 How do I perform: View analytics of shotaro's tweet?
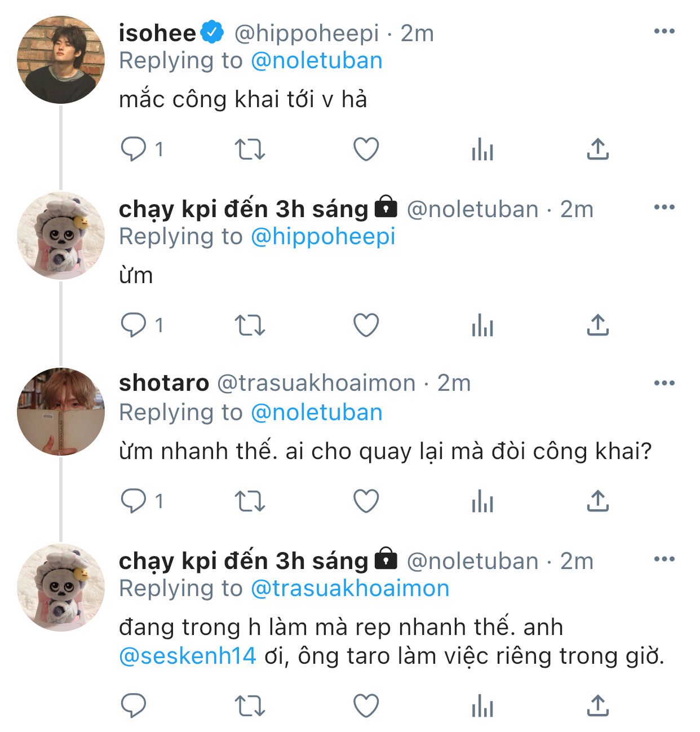482,501
